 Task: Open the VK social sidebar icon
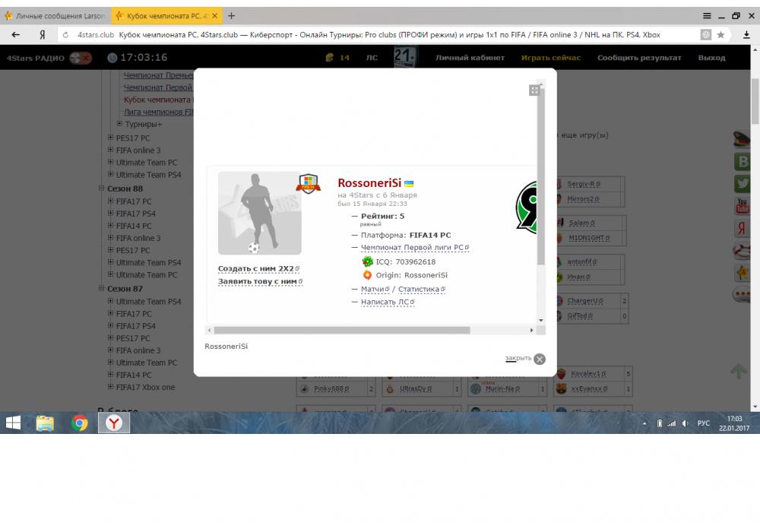(742, 161)
